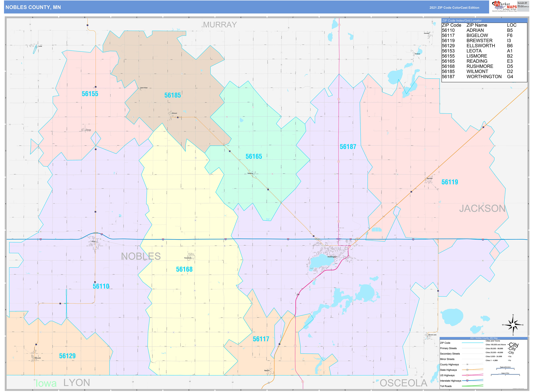Screen dimensions: 533x392
Task: Select RUSHMORE row in ZIP index
Action: point(477,66)
